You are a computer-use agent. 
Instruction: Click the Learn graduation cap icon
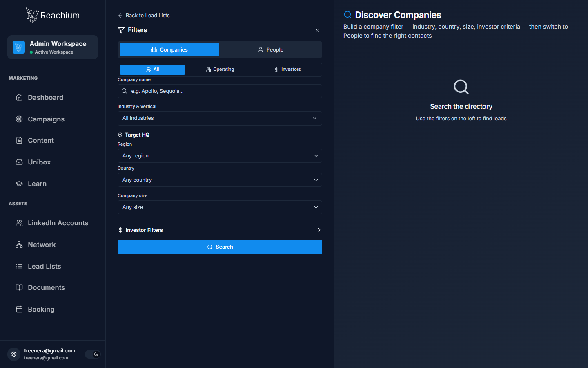pos(19,184)
